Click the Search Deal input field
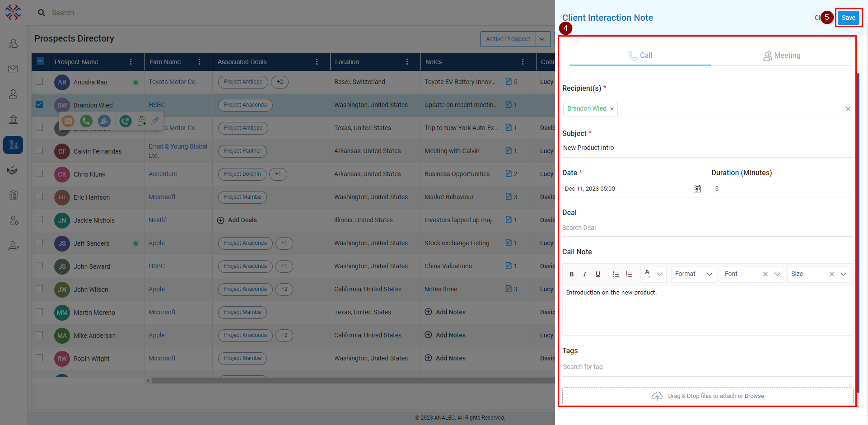868x425 pixels. pos(707,228)
